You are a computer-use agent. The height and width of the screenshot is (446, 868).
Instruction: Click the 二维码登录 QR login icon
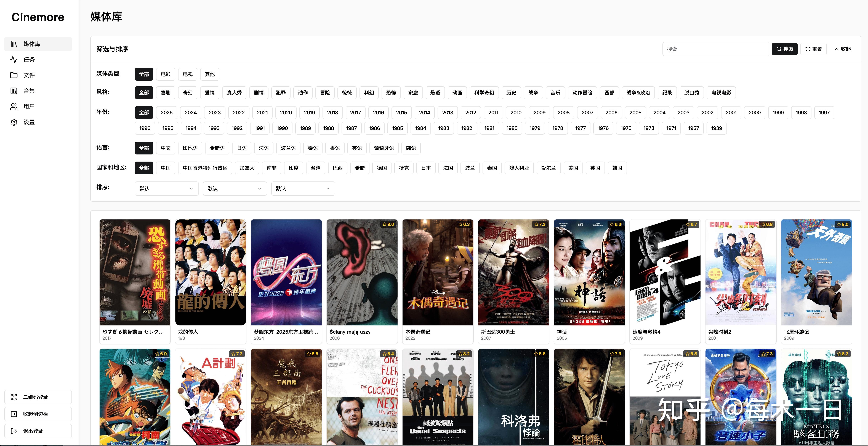pos(14,397)
